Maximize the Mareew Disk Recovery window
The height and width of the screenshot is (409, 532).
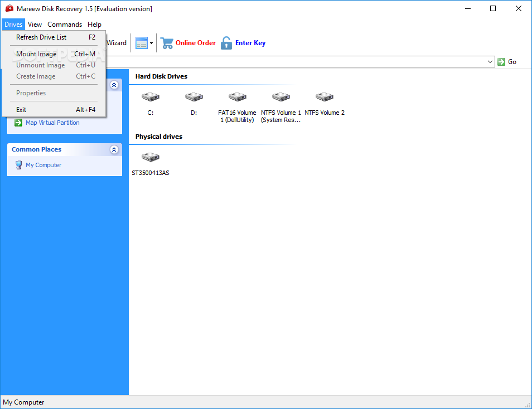[x=493, y=8]
